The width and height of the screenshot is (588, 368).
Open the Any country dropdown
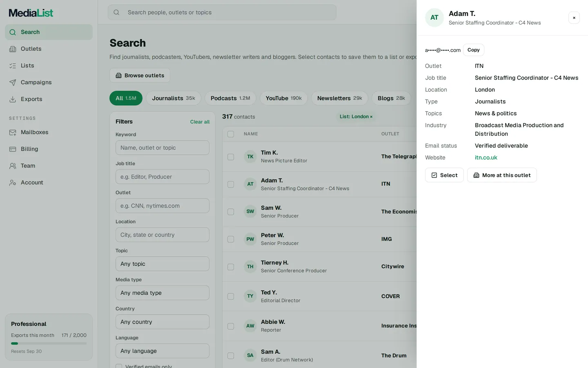click(163, 322)
